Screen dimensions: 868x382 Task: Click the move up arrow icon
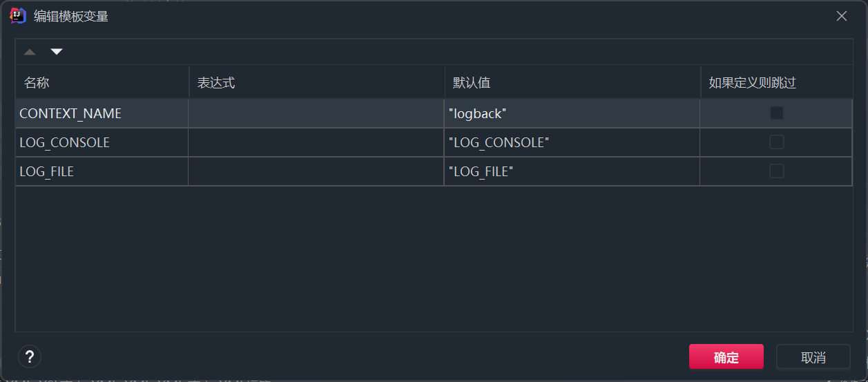tap(30, 52)
